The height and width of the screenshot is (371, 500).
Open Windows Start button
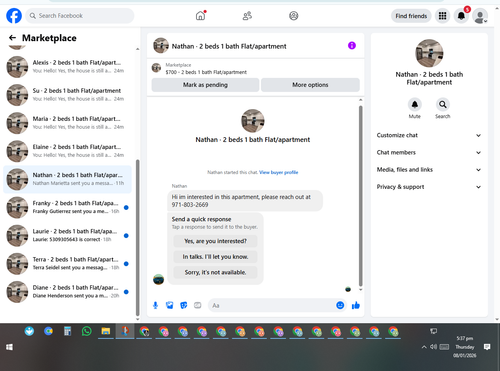pyautogui.click(x=9, y=347)
